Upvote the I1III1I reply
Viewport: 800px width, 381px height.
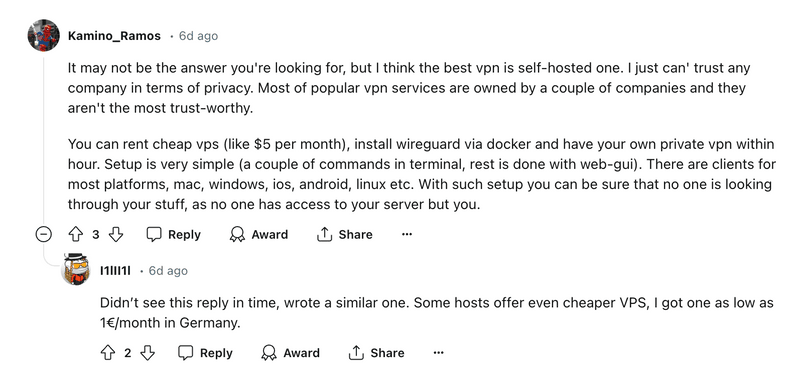(108, 353)
